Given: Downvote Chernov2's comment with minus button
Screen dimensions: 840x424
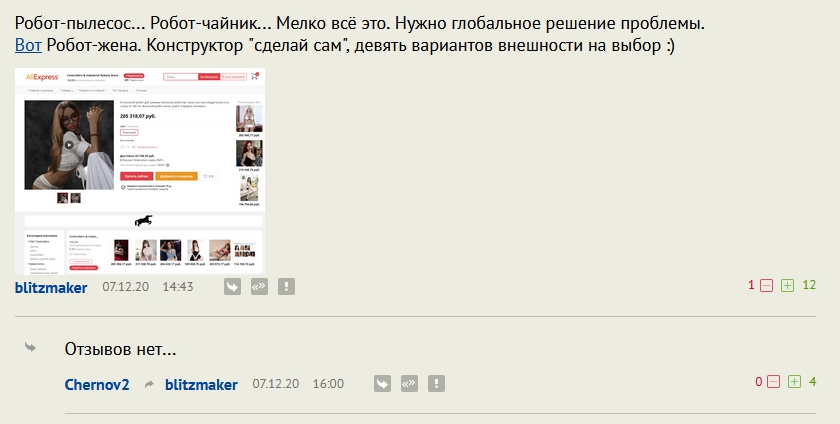Looking at the screenshot, I should click(x=774, y=382).
